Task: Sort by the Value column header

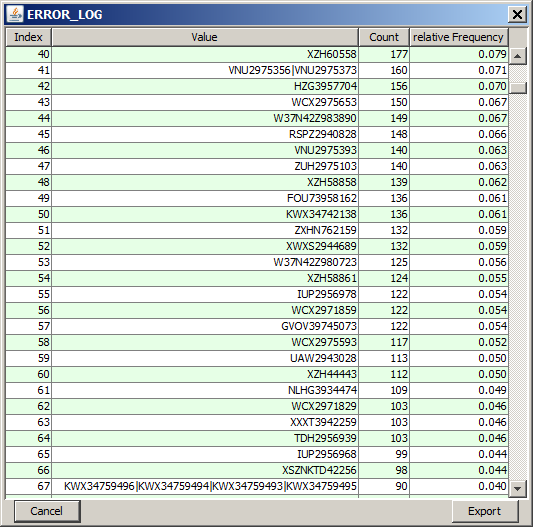Action: [205, 37]
